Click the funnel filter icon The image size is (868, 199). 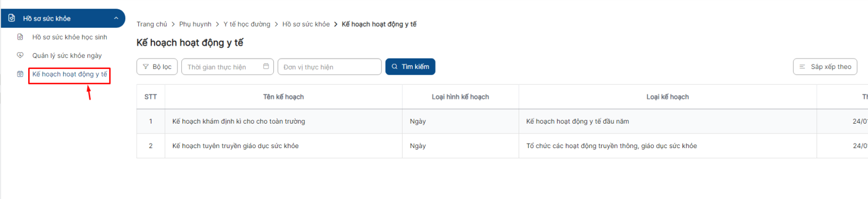pyautogui.click(x=146, y=67)
